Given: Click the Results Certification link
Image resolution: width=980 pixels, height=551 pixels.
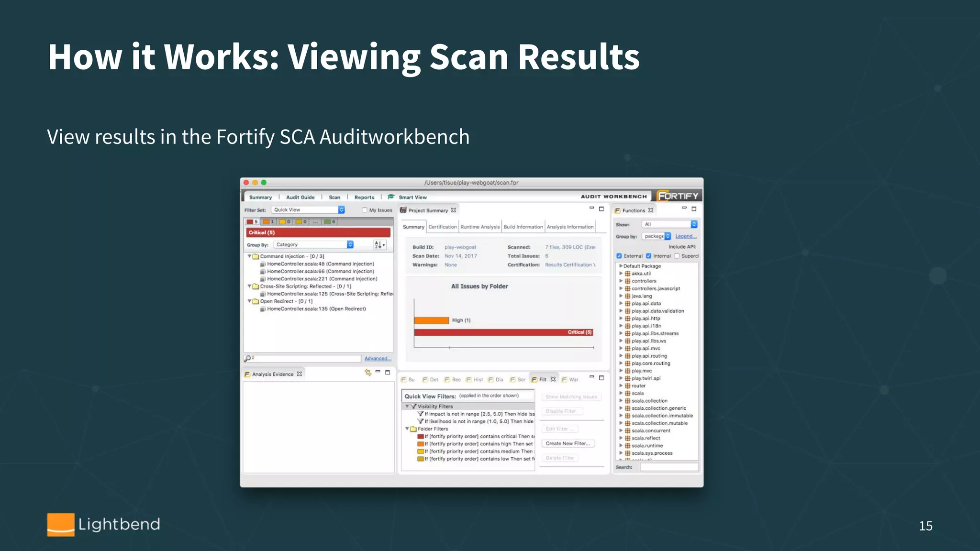Looking at the screenshot, I should (570, 265).
